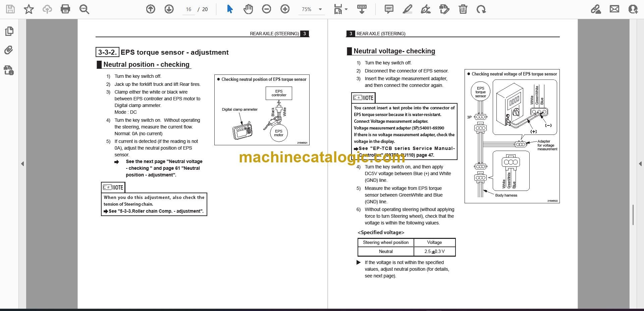Click the 'Digital clamp ammeter' diagram label

[x=240, y=109]
